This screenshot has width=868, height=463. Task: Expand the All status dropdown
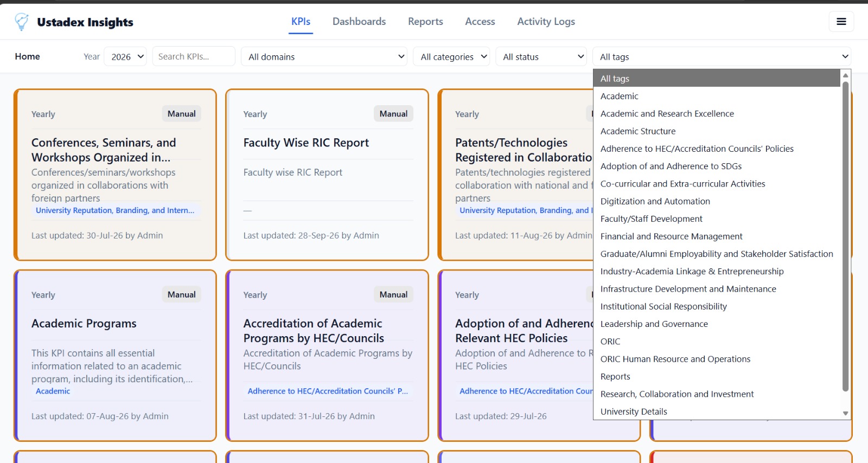(x=541, y=56)
